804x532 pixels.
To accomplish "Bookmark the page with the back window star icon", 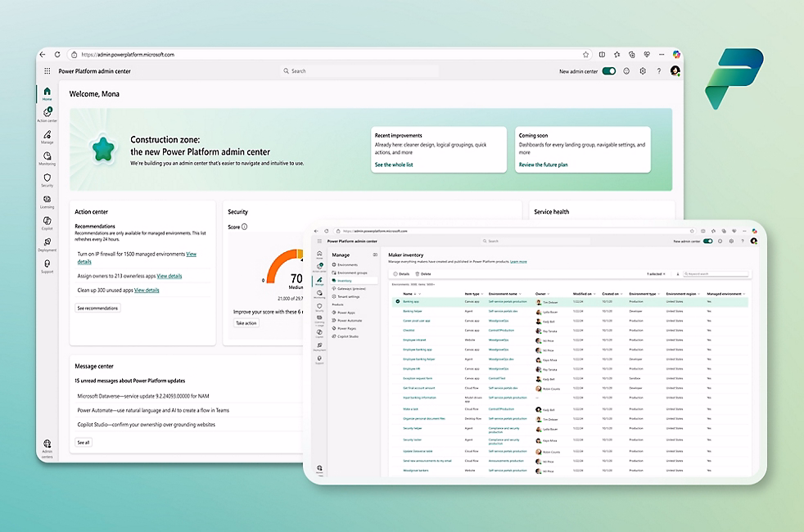I will [585, 54].
